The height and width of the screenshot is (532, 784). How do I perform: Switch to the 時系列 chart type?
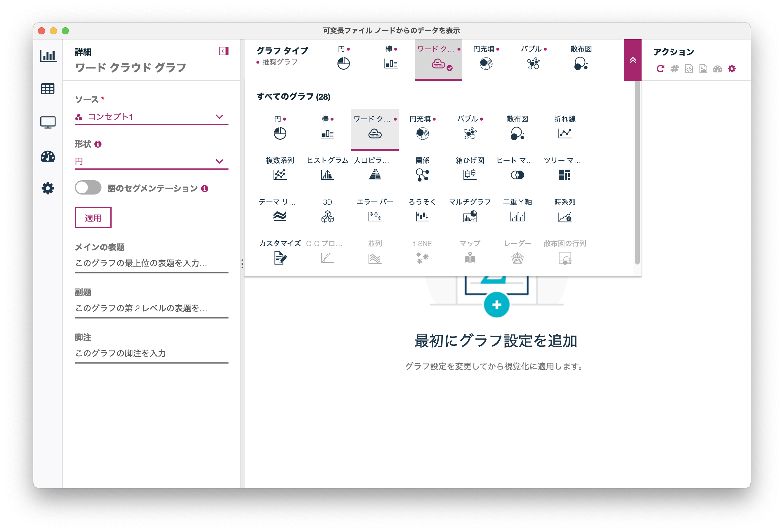564,217
